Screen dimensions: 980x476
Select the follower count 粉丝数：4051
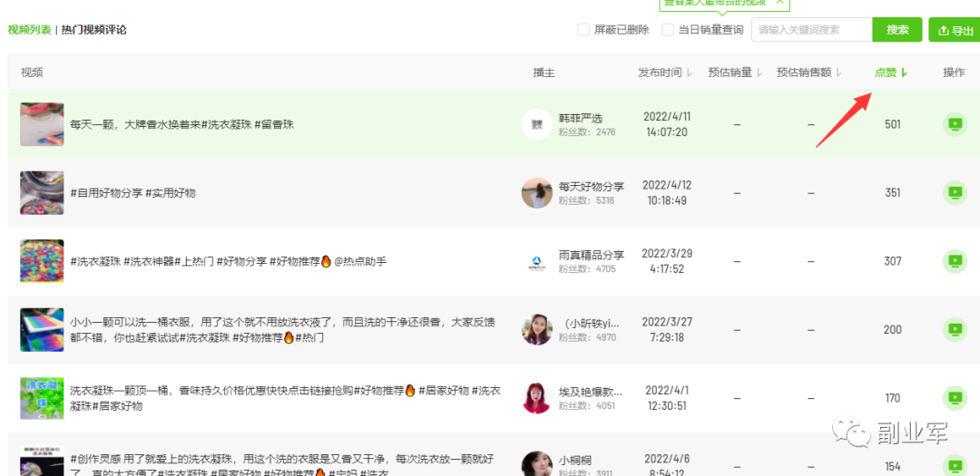587,406
